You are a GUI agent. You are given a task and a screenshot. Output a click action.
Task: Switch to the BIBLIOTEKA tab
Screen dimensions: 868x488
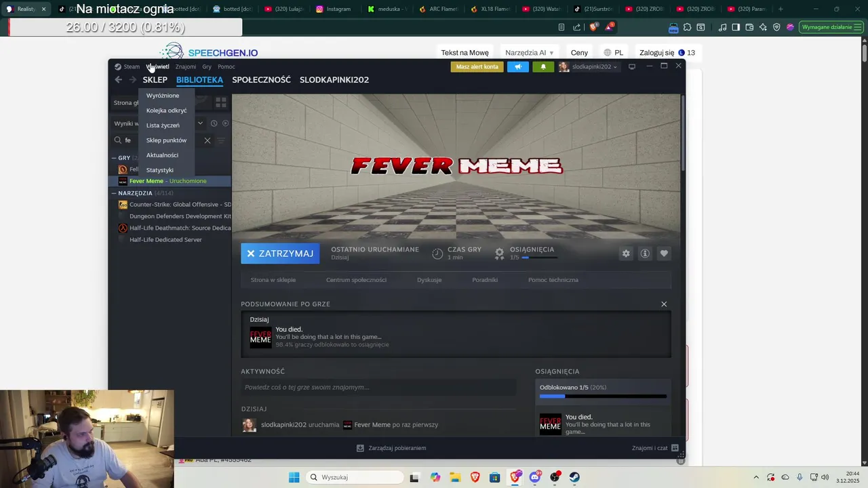click(199, 80)
